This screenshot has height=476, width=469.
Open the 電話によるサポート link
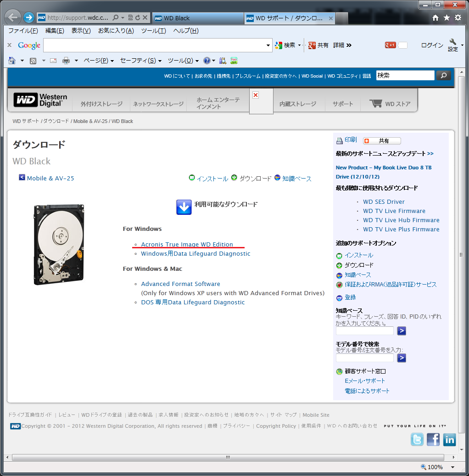point(367,391)
